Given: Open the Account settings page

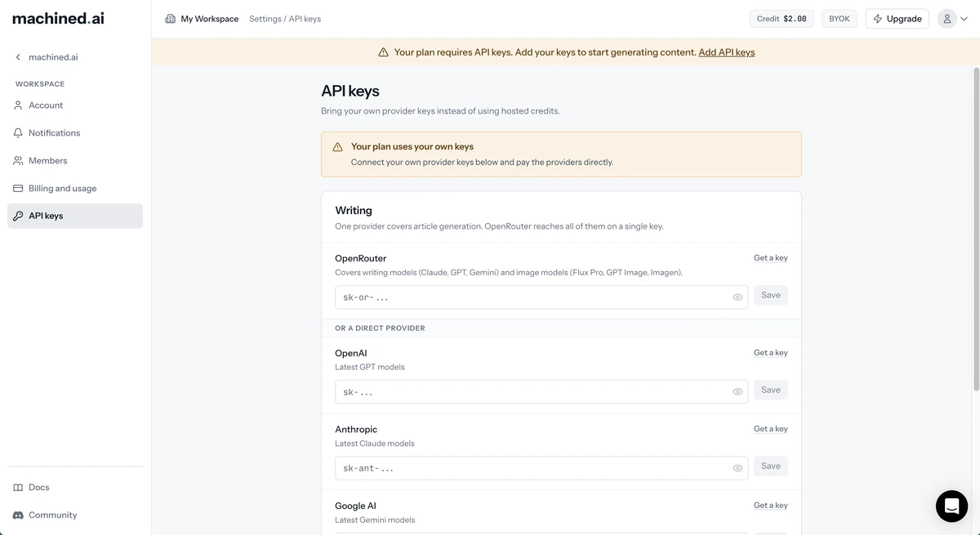Looking at the screenshot, I should click(75, 105).
